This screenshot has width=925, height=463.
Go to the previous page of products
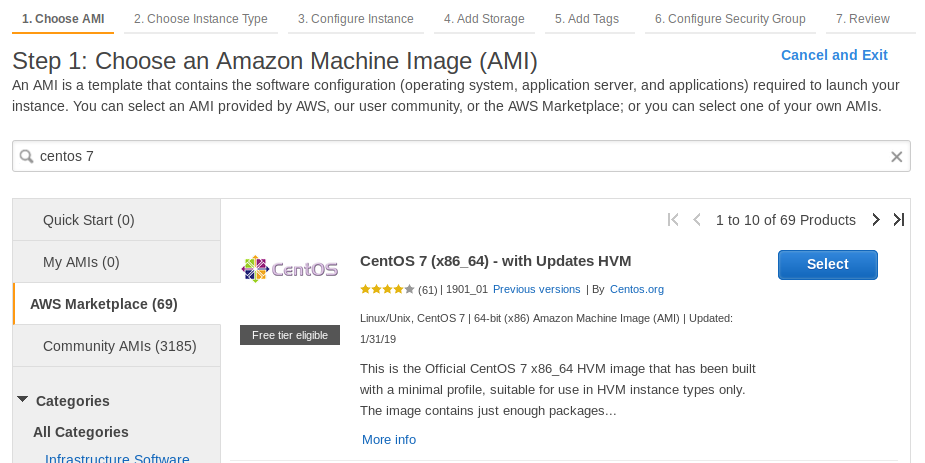point(697,220)
